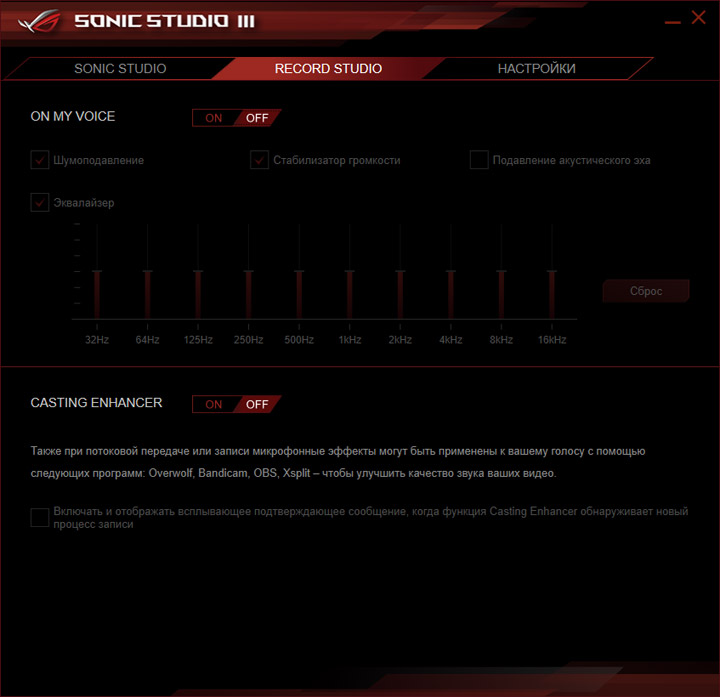This screenshot has width=720, height=697.
Task: Click the 4kHz equalizer slider handle
Action: pos(450,272)
